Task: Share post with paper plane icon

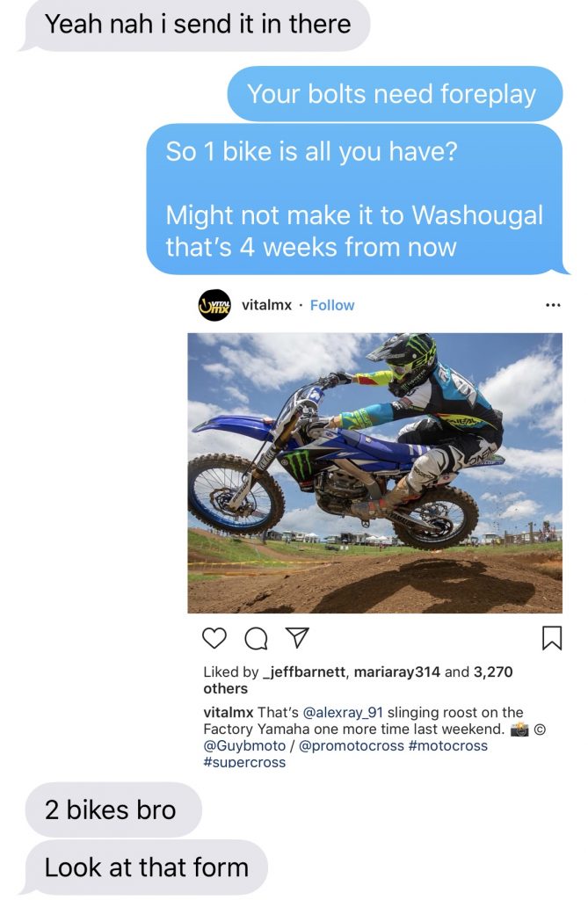Action: 297,638
